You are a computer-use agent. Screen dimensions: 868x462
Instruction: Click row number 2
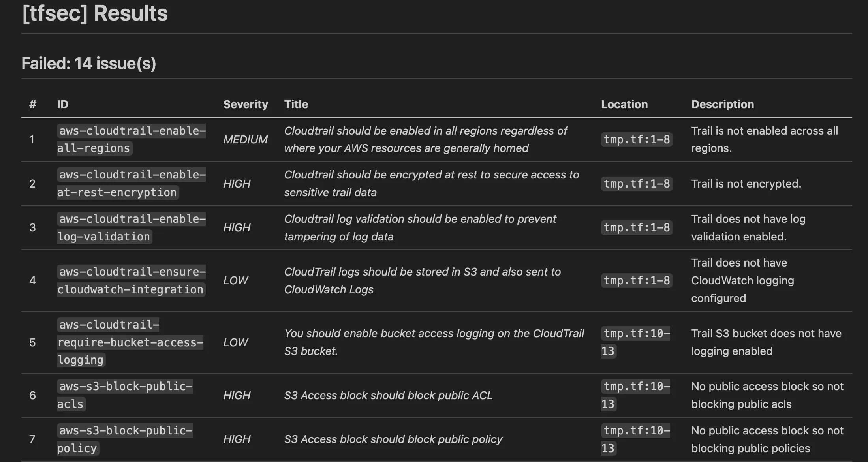(32, 184)
